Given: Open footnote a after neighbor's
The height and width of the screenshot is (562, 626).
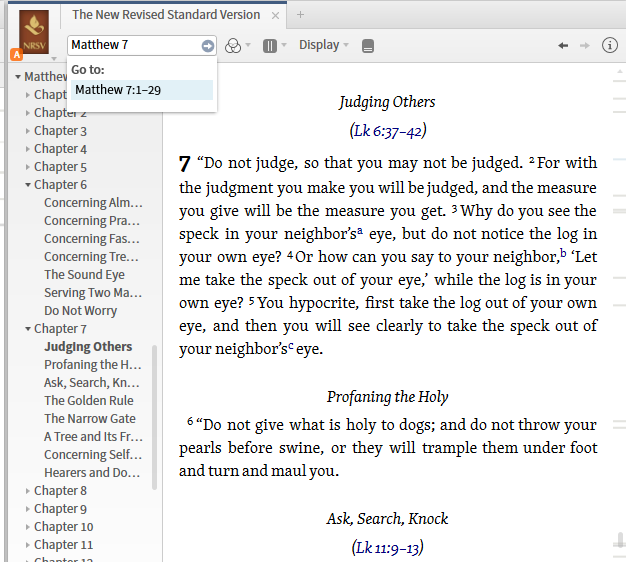Looking at the screenshot, I should 360,231.
